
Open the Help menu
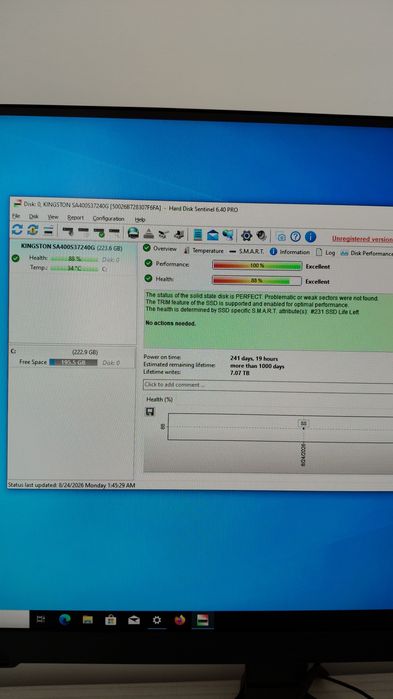140,219
